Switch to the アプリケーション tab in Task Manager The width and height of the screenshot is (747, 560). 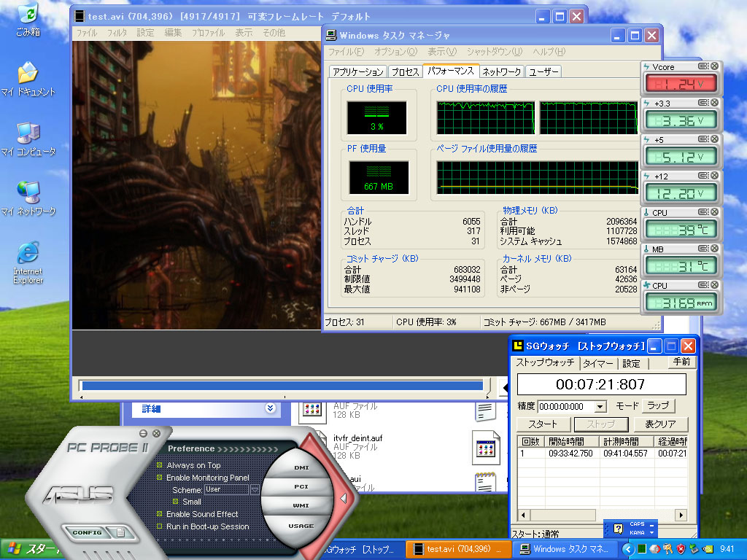click(x=357, y=71)
